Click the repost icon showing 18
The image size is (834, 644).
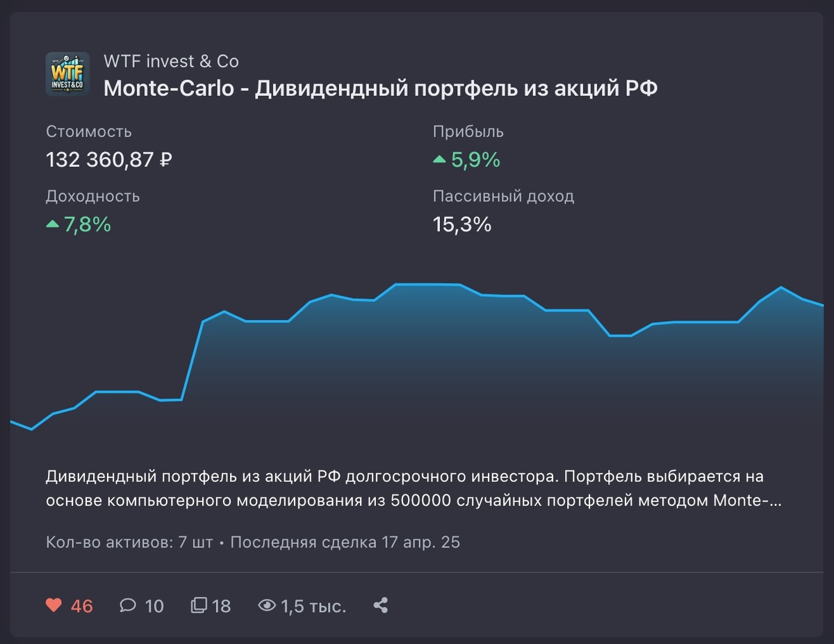coord(198,605)
